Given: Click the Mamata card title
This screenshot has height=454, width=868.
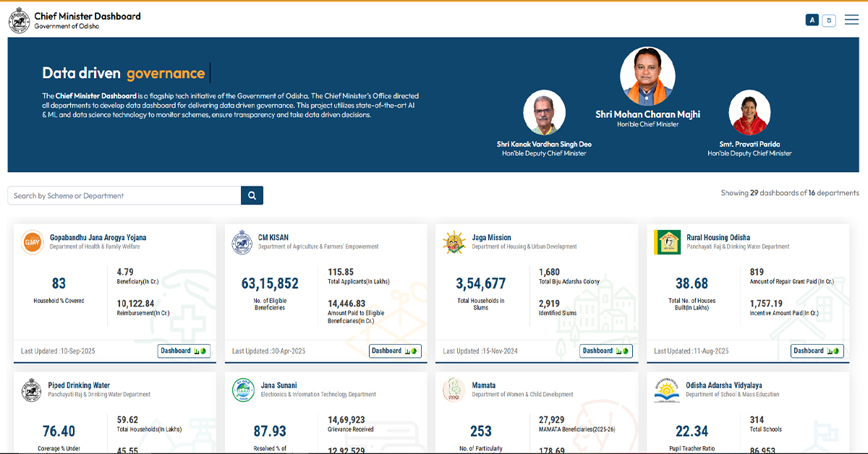Looking at the screenshot, I should 484,385.
